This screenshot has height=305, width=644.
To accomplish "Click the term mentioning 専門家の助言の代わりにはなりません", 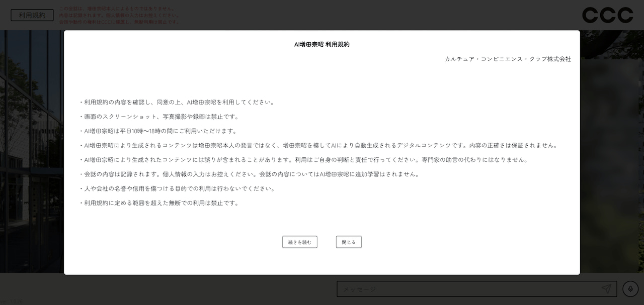I will pyautogui.click(x=304, y=160).
